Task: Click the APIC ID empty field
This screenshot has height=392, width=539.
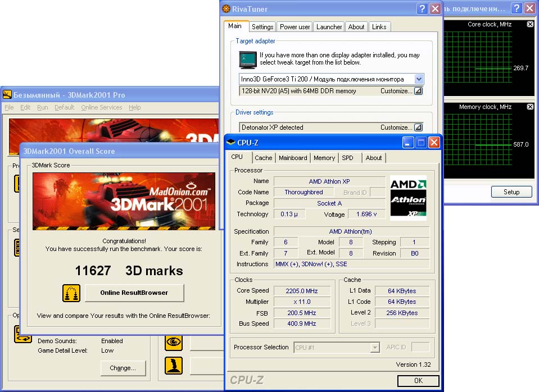Action: tap(420, 347)
